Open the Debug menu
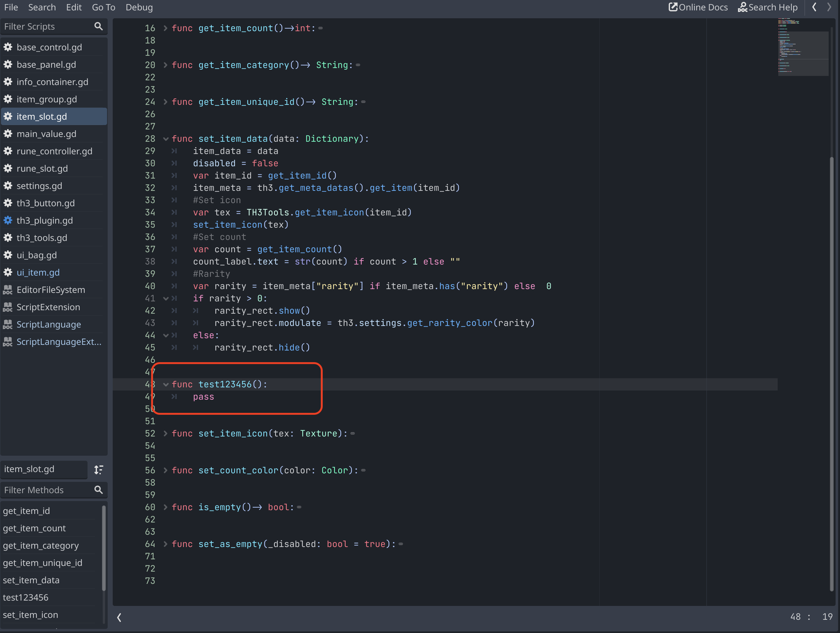The width and height of the screenshot is (840, 633). (x=139, y=7)
